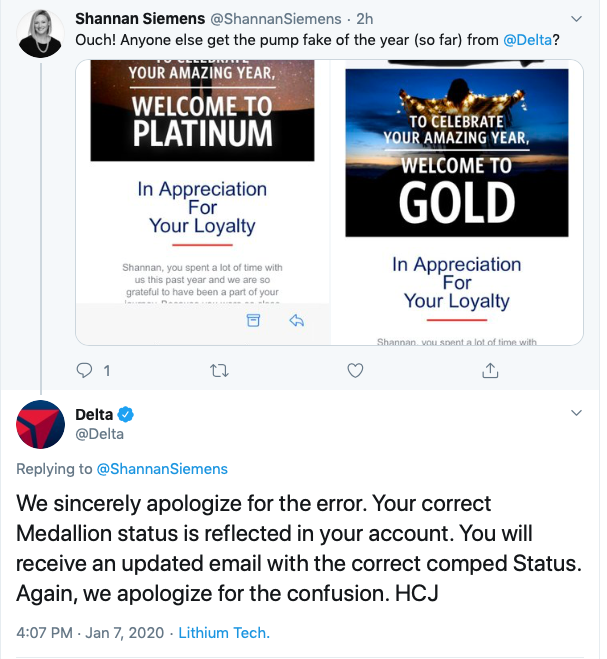Click the reply comment icon
Screen dimensions: 607x659
[x=85, y=371]
